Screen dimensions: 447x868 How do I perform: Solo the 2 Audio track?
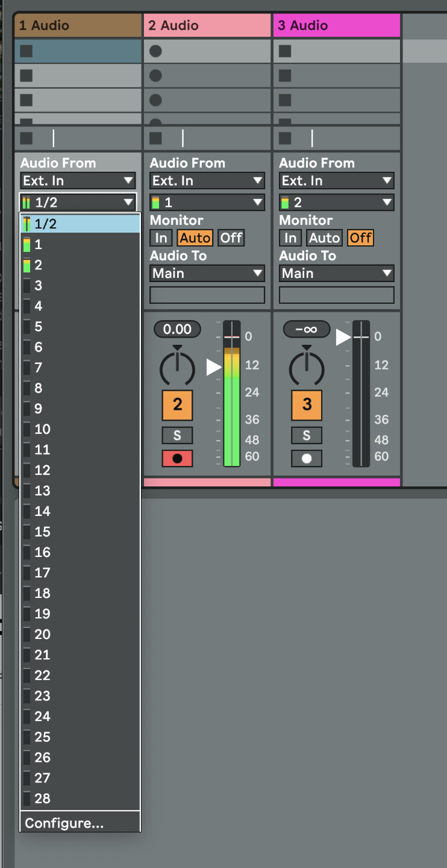177,435
